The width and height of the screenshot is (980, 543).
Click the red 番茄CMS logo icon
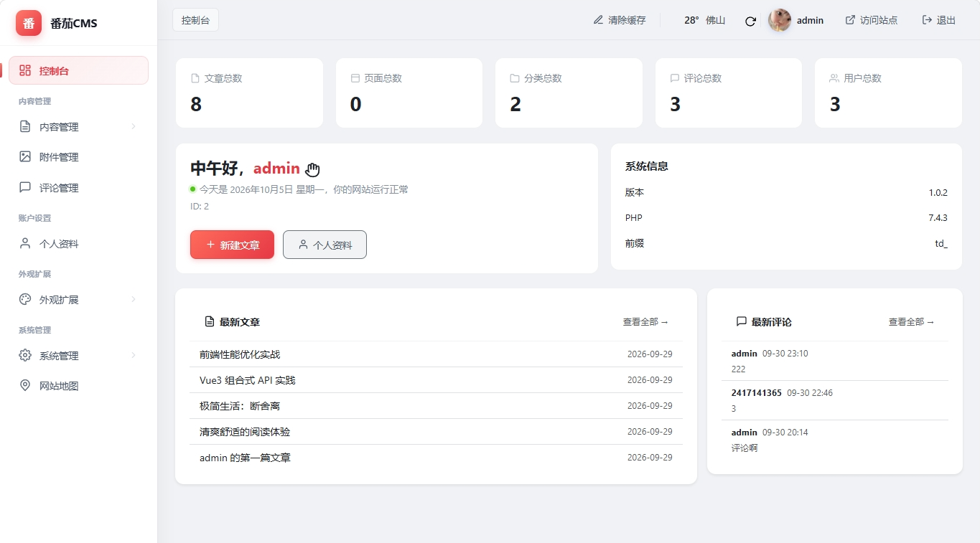(x=29, y=23)
